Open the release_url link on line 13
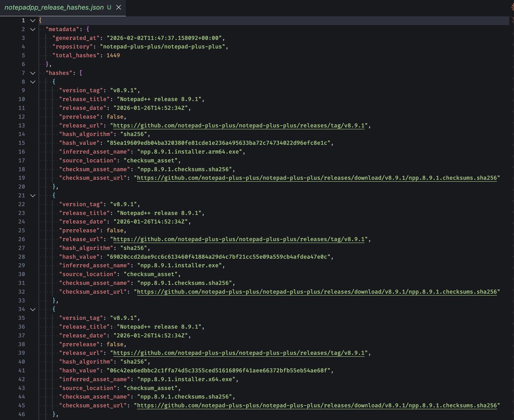514x420 pixels. tap(239, 126)
